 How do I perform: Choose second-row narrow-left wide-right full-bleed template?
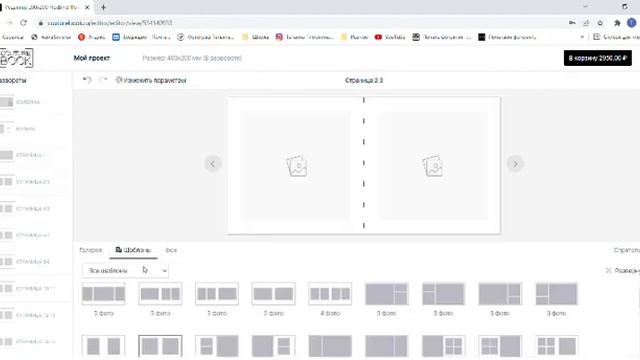330,346
